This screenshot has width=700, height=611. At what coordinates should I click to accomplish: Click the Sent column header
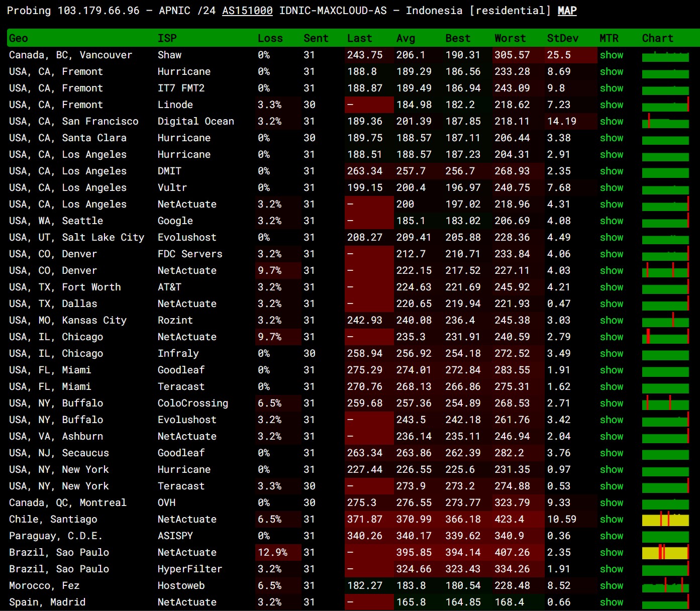tap(316, 38)
